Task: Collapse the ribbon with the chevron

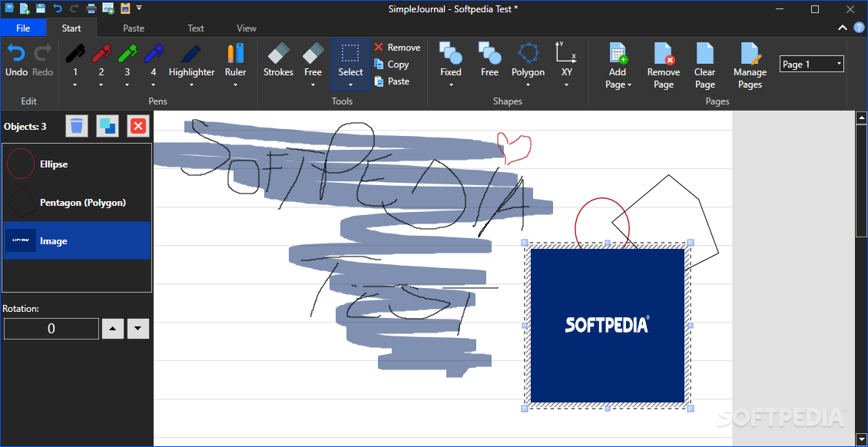Action: coord(843,28)
